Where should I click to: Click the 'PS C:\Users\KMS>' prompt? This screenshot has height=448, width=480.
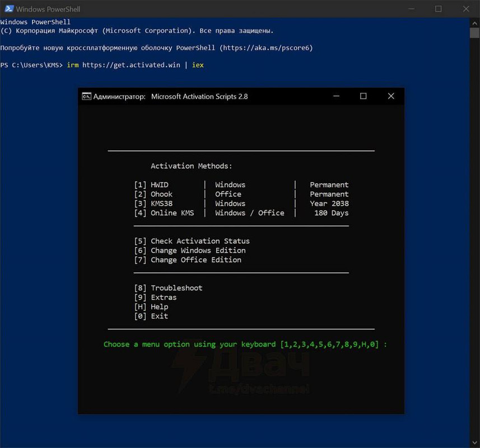pyautogui.click(x=31, y=65)
